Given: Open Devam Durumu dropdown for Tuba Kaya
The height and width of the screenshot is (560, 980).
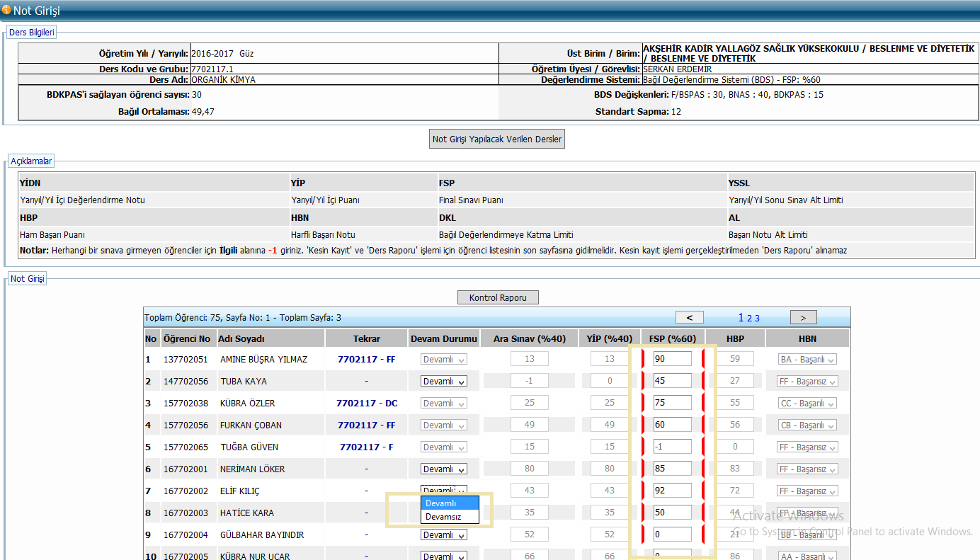Looking at the screenshot, I should click(x=444, y=381).
